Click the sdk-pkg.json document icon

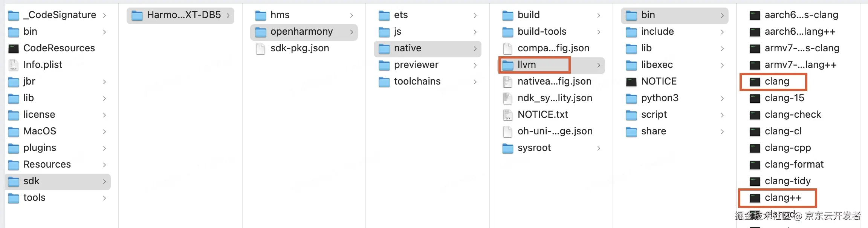click(260, 48)
